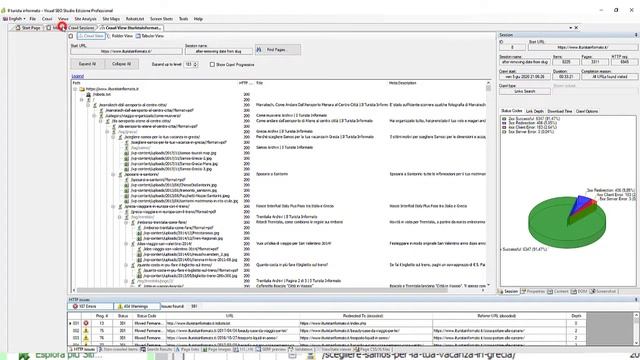Open the Legend link
The height and width of the screenshot is (360, 640).
tap(78, 76)
